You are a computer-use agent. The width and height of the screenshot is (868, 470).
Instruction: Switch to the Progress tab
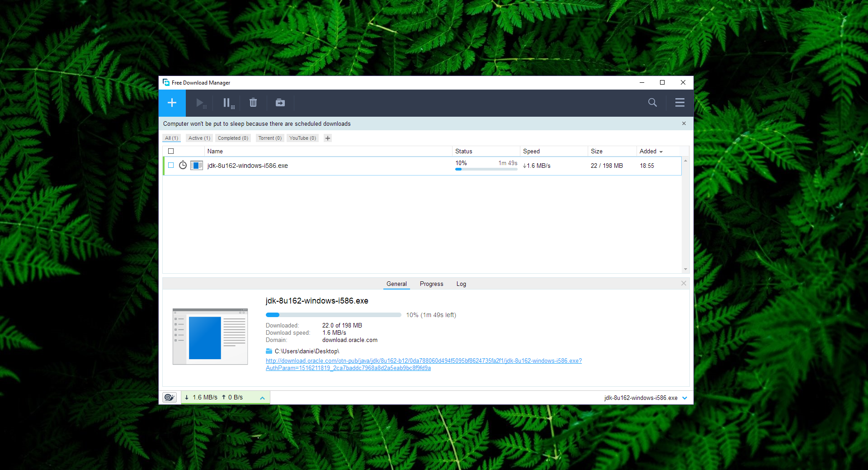click(431, 284)
